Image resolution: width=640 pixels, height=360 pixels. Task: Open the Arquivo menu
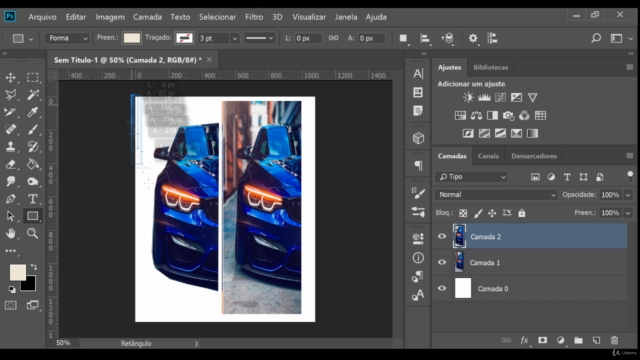[x=42, y=17]
